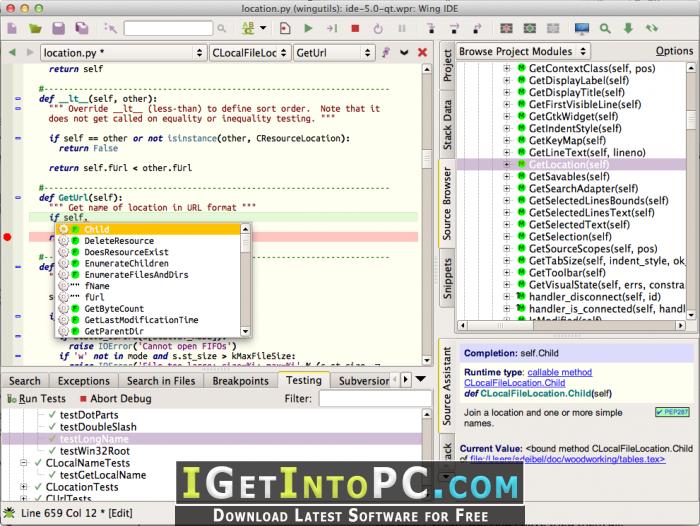Click the green magnifier Find toolbar icon
This screenshot has height=526, width=700.
pos(605,29)
